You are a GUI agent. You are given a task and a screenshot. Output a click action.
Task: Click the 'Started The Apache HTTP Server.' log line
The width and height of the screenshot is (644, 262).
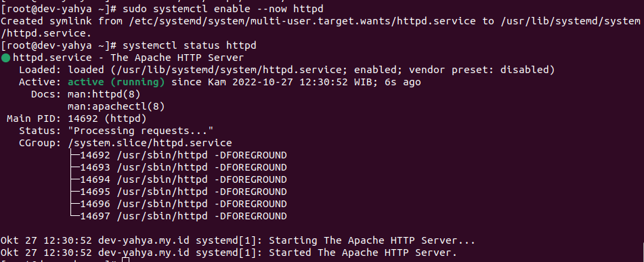229,253
